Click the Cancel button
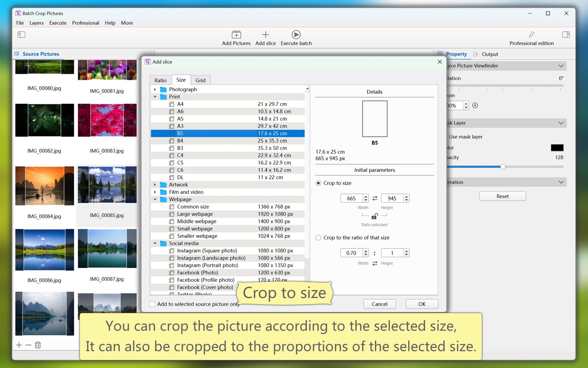588x368 pixels. point(379,304)
